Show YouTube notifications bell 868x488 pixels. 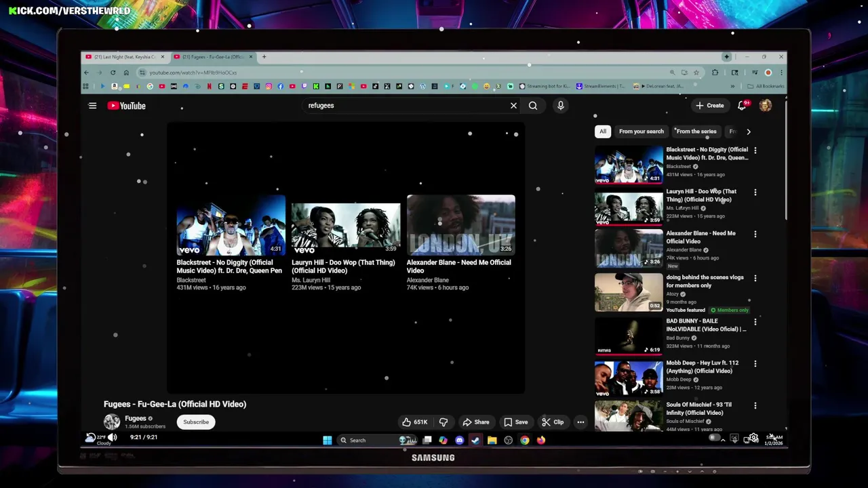[x=742, y=106]
